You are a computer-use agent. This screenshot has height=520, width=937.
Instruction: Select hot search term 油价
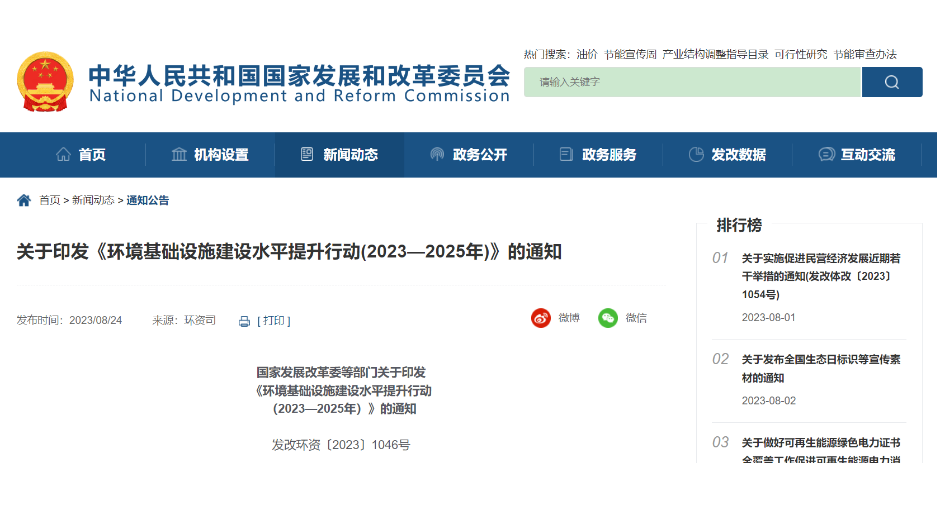[x=587, y=54]
